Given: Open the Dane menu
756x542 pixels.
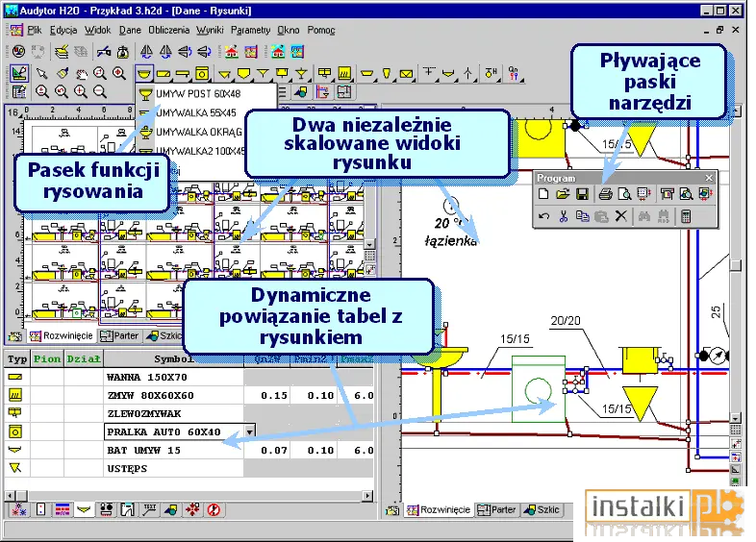Looking at the screenshot, I should point(130,30).
